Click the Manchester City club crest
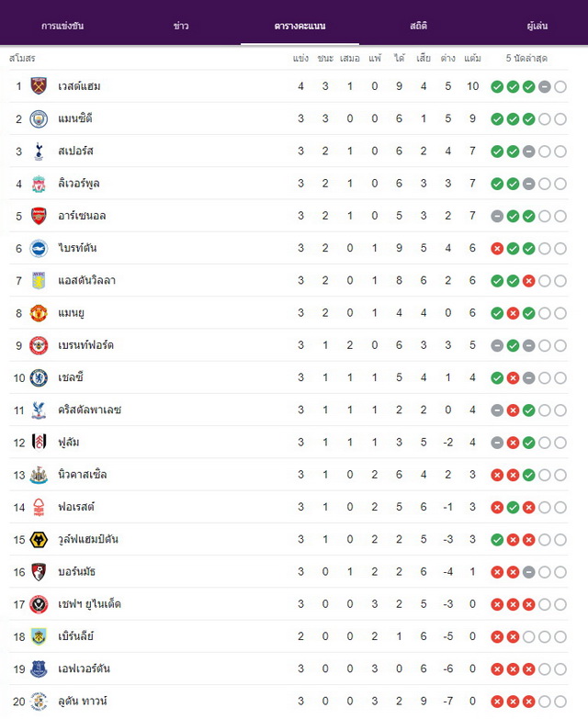 (x=39, y=118)
